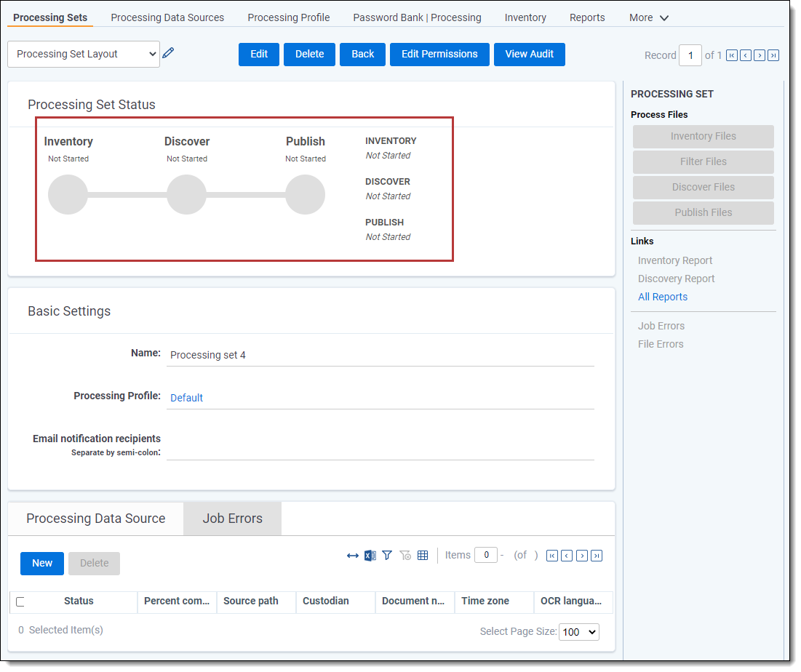801x672 pixels.
Task: Check the select-all checkbox in table header
Action: (20, 601)
